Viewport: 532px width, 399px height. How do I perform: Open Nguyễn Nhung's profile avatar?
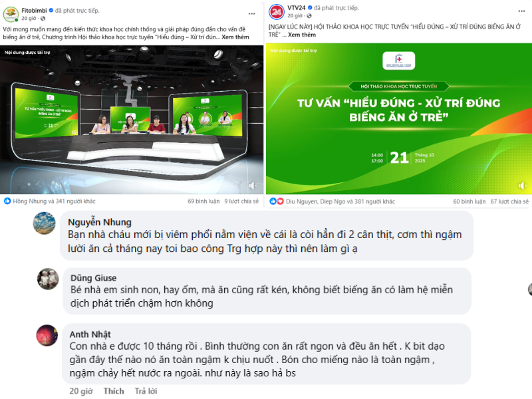(44, 223)
